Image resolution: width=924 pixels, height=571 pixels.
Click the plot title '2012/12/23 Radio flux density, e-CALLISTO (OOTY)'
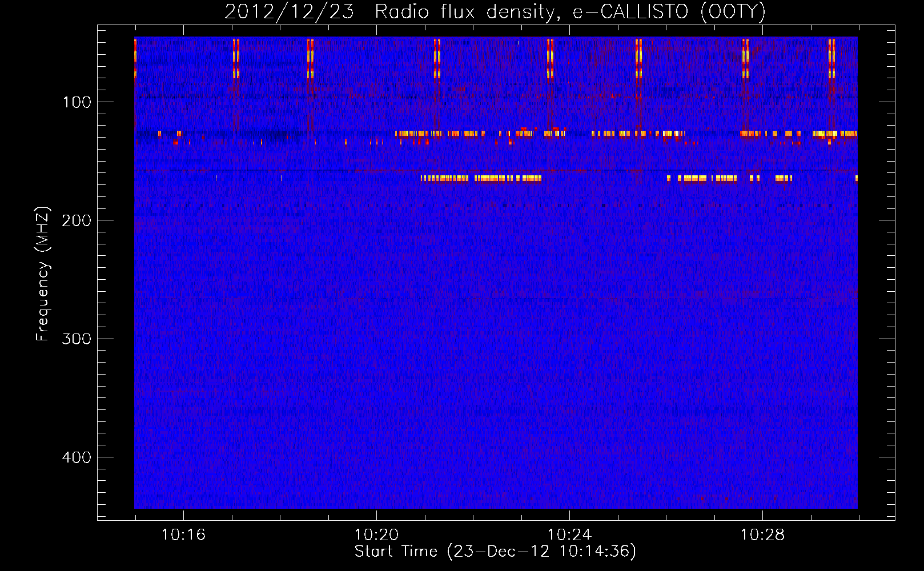click(x=495, y=12)
